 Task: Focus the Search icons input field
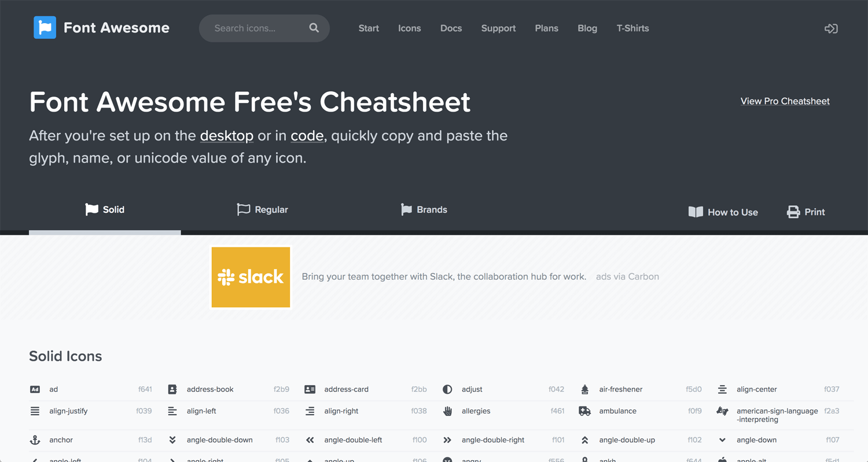pos(264,28)
